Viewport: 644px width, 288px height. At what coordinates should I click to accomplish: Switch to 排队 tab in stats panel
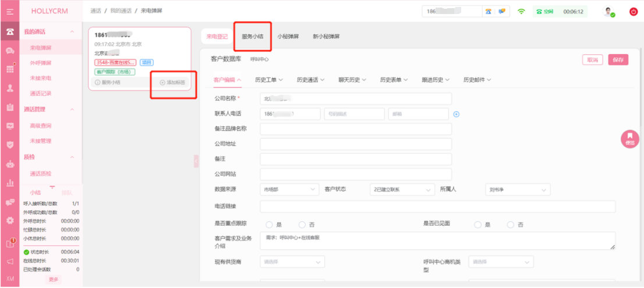(66, 192)
